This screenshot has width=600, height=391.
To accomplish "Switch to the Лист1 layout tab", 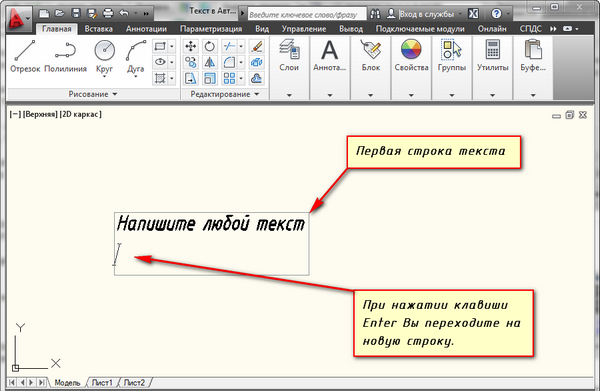I will tap(102, 383).
